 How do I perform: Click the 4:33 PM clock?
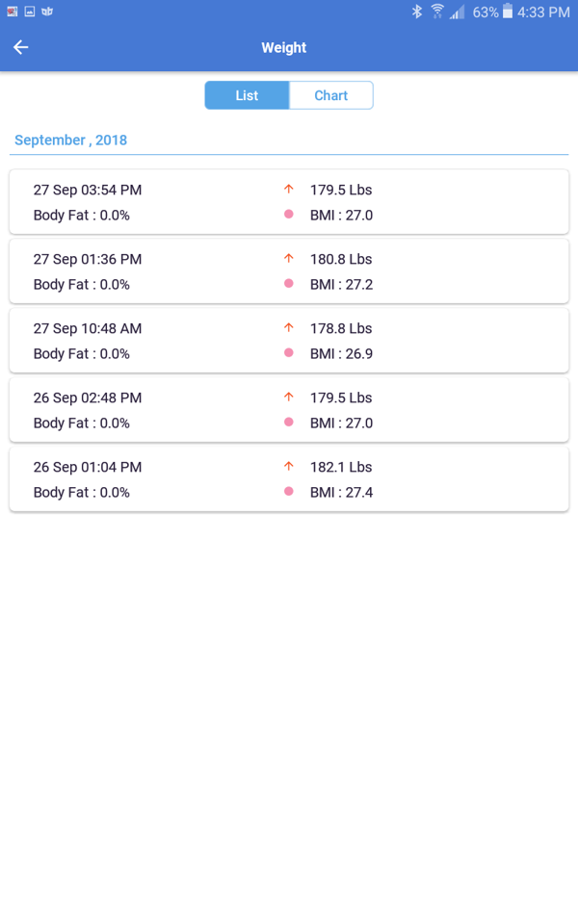coord(543,13)
